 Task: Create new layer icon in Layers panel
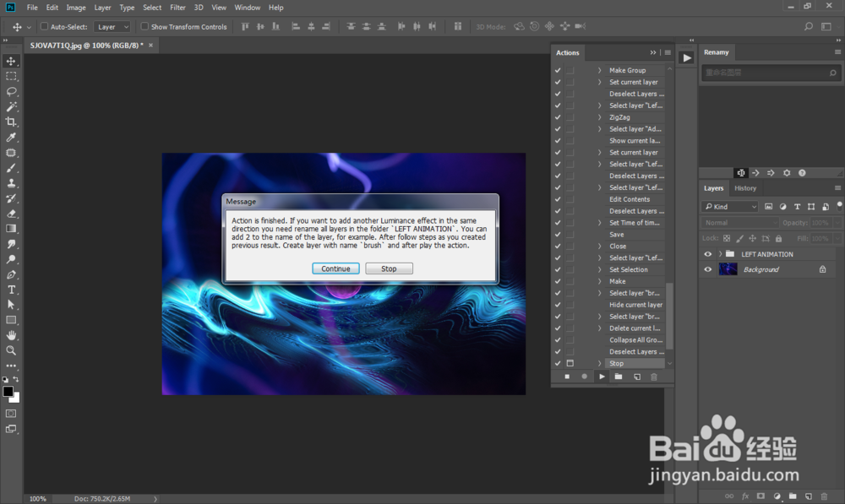(x=809, y=496)
